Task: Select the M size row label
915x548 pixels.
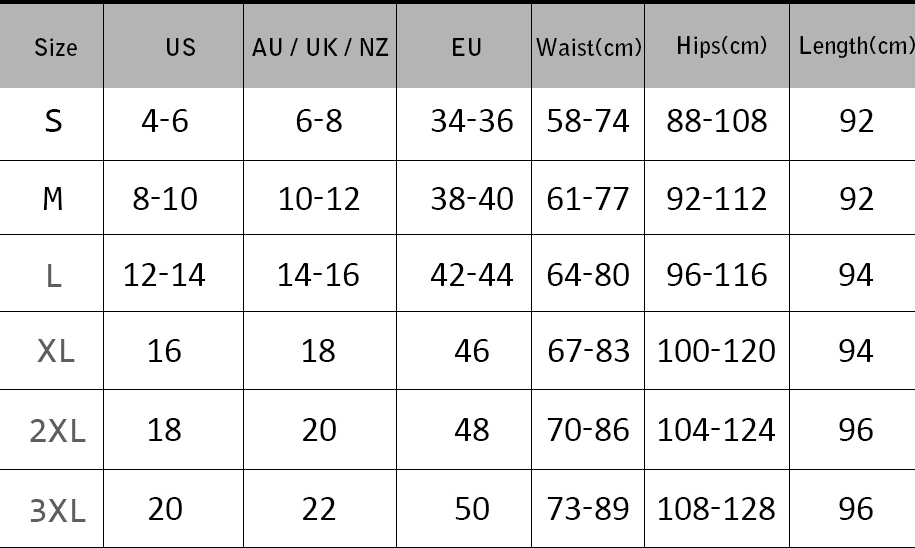Action: click(x=54, y=199)
